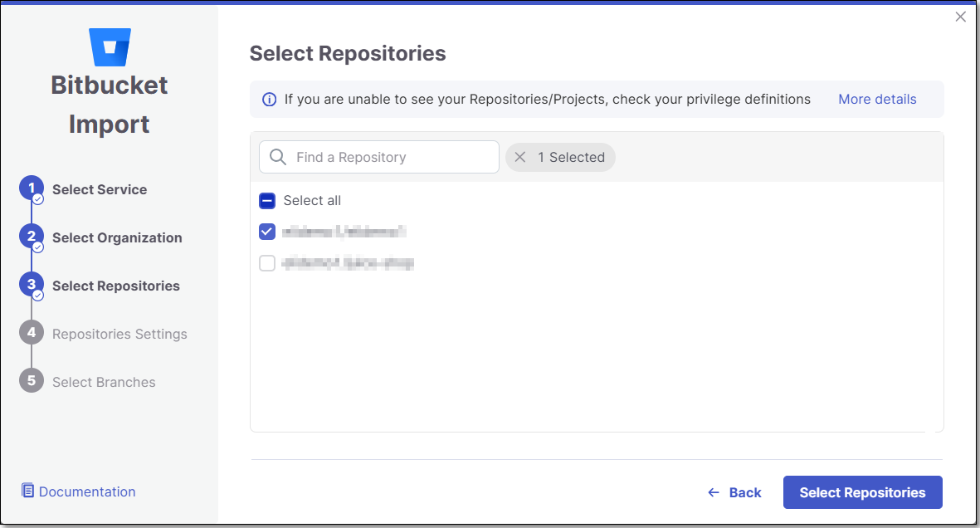980x528 pixels.
Task: Click the step 1 circle for Select Service
Action: point(32,188)
